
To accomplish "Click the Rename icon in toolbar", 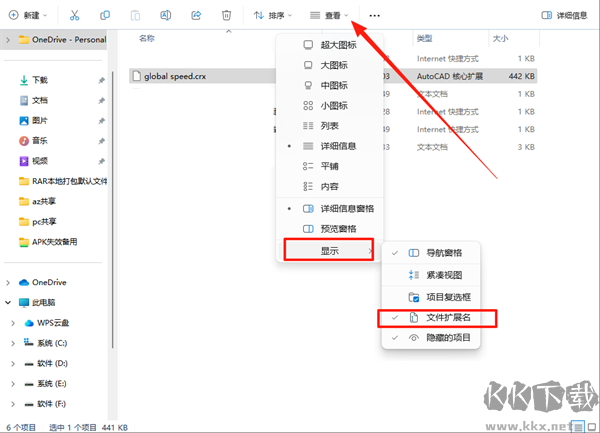I will click(165, 15).
